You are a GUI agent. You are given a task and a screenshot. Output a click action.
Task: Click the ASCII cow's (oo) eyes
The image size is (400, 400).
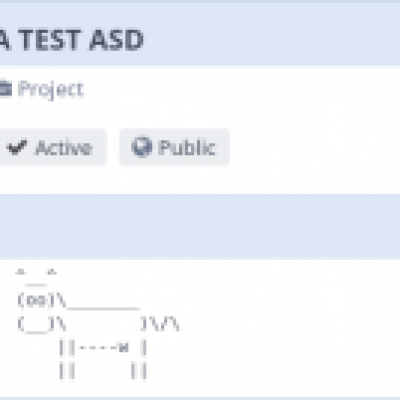point(36,300)
